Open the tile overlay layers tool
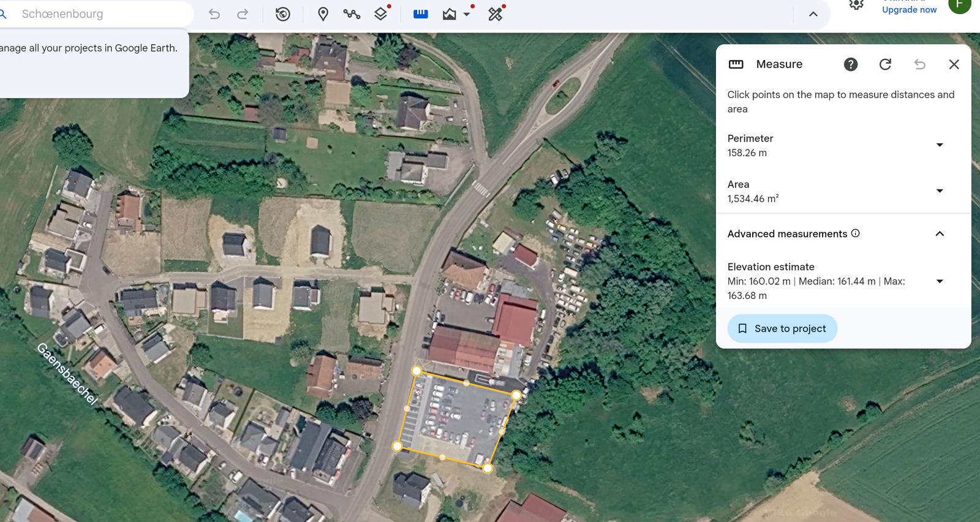The width and height of the screenshot is (980, 522). [x=381, y=13]
